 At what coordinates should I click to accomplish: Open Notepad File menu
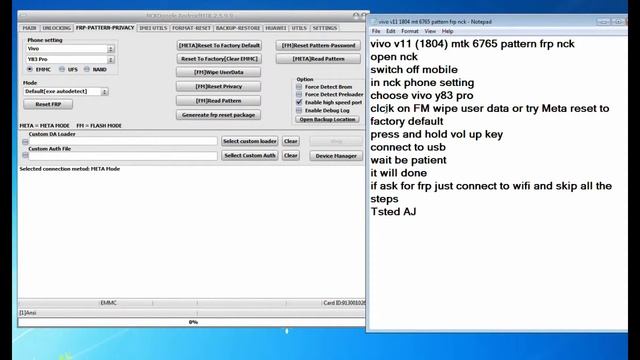pyautogui.click(x=376, y=31)
